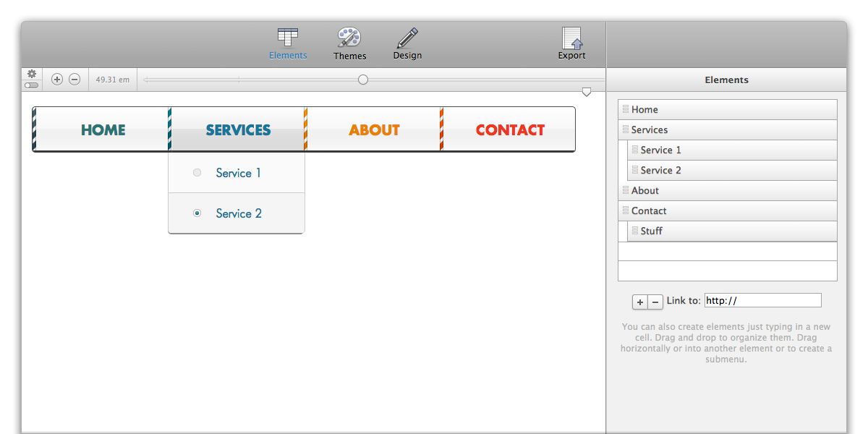Select CONTACT in the menu preview
Screen dimensions: 868x434
pos(510,130)
